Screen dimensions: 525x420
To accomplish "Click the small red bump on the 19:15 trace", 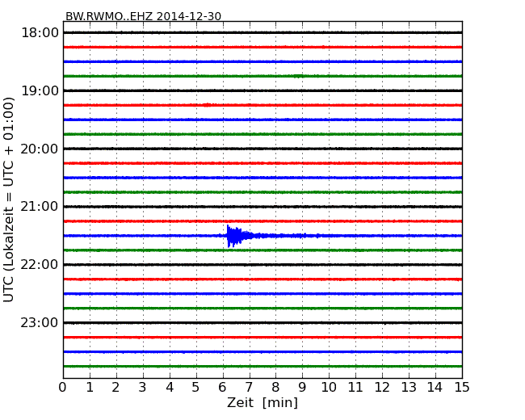I will coord(208,105).
